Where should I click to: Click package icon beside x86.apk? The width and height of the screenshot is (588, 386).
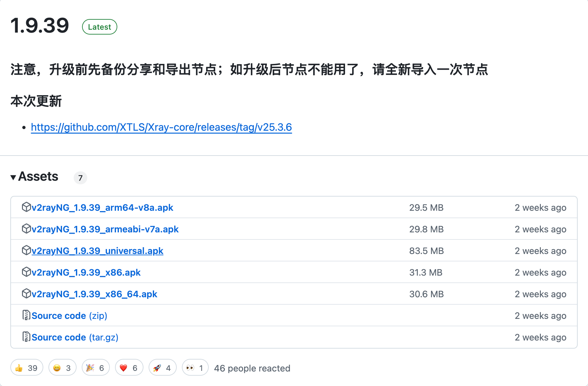click(26, 272)
